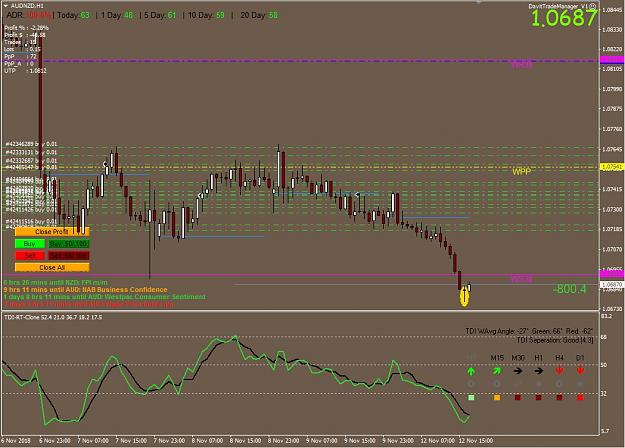Click the dark red square under H4 column
Image resolution: width=625 pixels, height=448 pixels.
[559, 397]
